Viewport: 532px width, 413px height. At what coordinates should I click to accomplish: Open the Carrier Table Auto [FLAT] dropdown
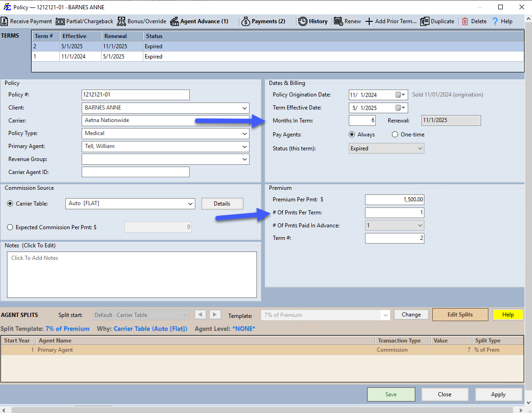pos(190,204)
